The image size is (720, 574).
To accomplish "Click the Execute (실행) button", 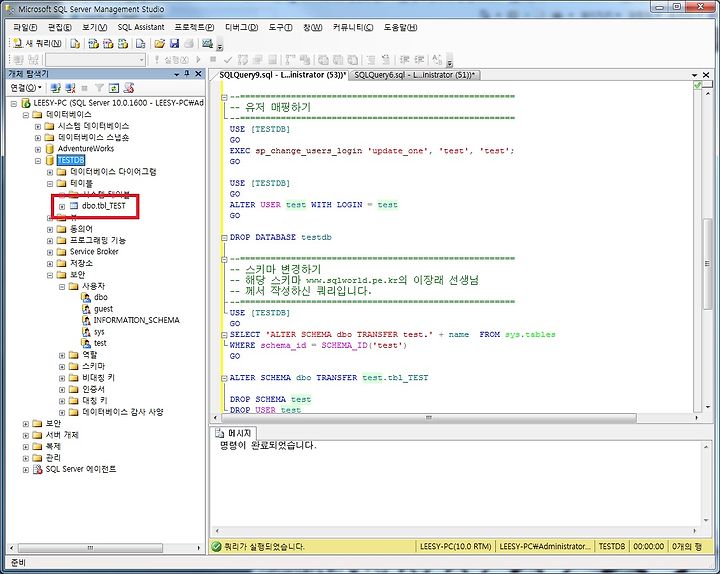I will (171, 60).
